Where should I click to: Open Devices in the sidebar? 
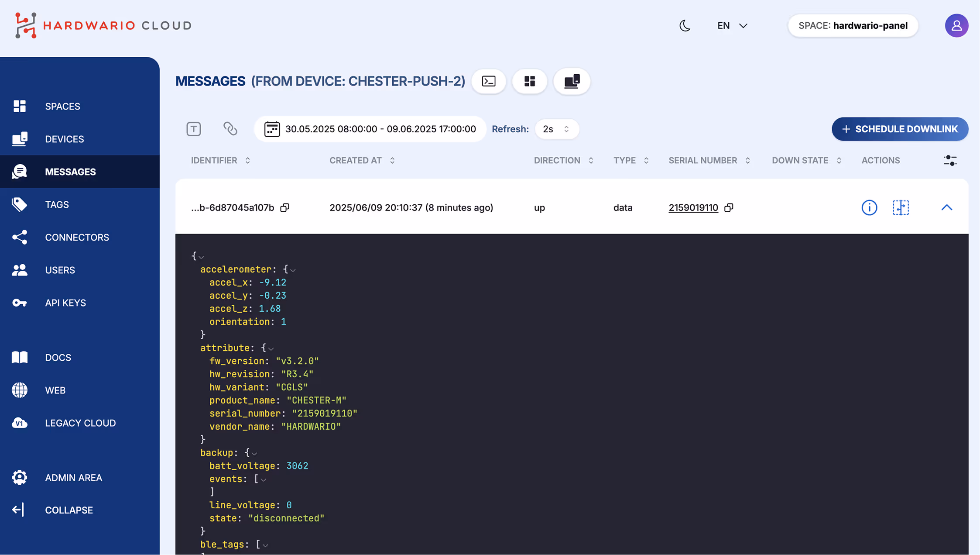coord(80,139)
